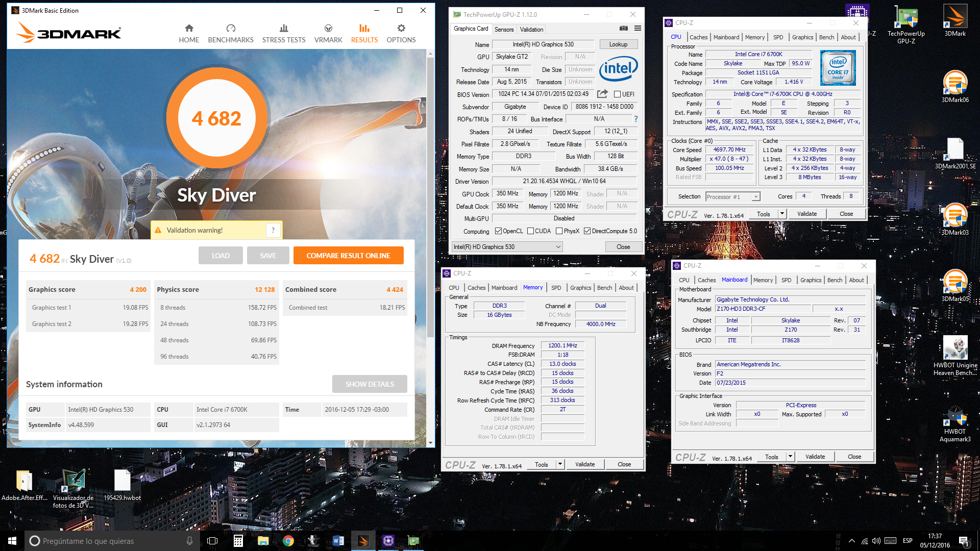The width and height of the screenshot is (980, 551).
Task: Open the Adobe After Effects desktop item
Action: 24,485
